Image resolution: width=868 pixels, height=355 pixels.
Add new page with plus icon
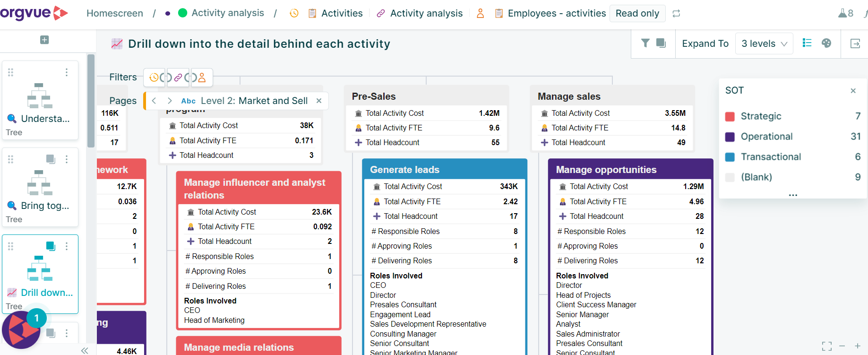(44, 40)
